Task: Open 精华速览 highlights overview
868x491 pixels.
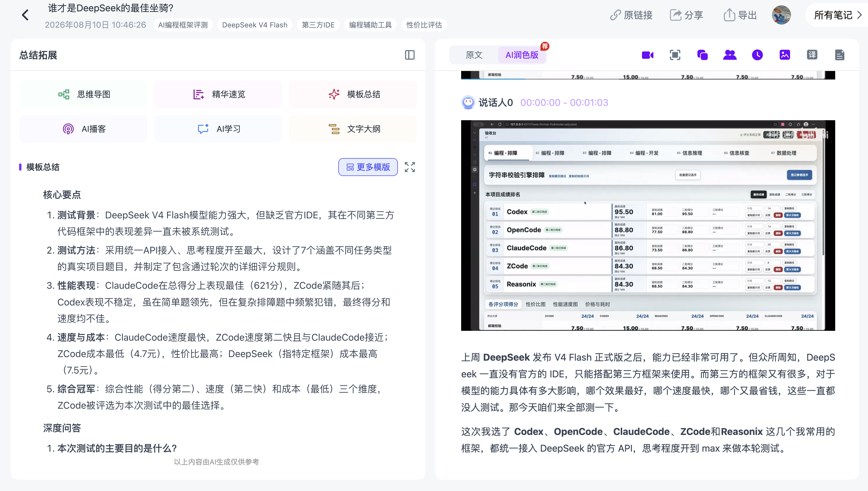Action: [218, 94]
